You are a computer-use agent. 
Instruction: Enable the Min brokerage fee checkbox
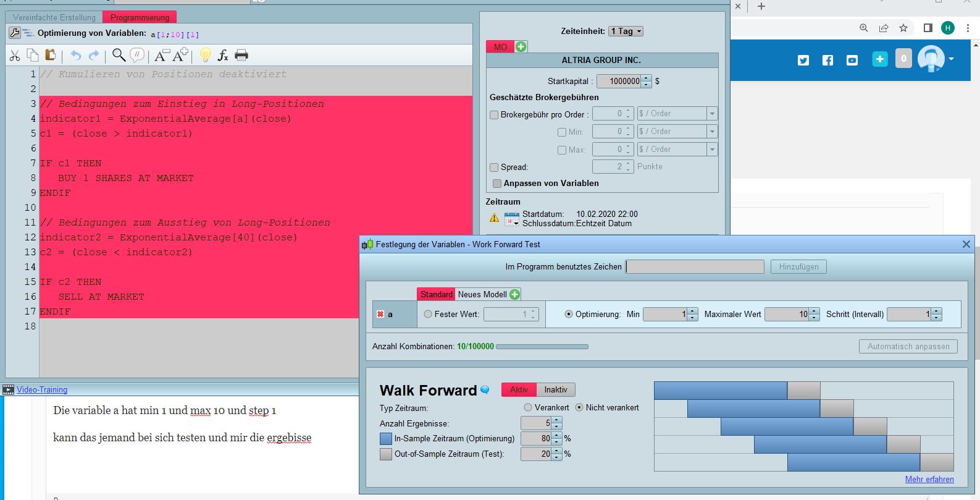pyautogui.click(x=562, y=132)
